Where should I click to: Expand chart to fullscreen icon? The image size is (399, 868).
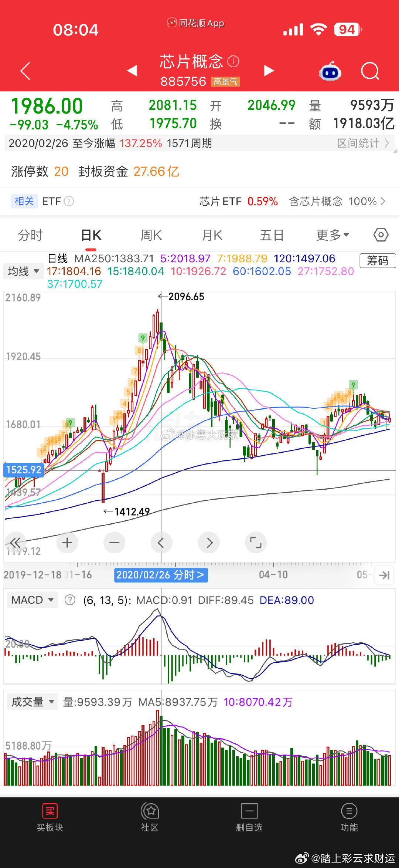click(x=256, y=543)
